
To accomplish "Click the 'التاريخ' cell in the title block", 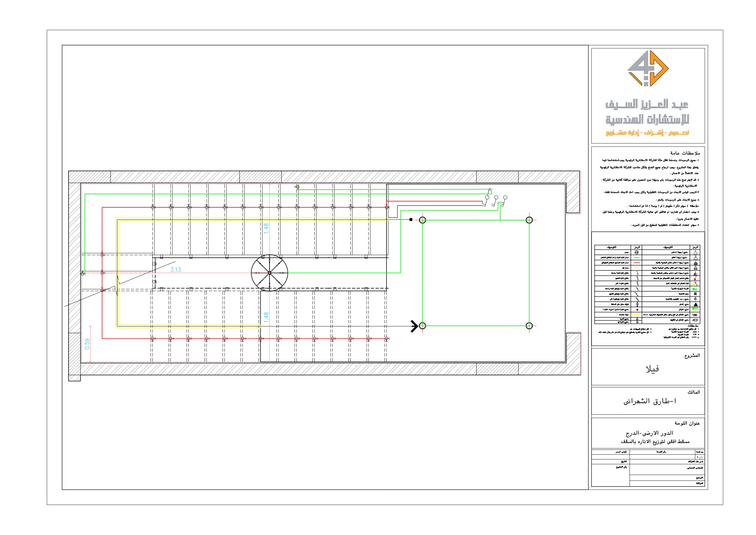I will tap(611, 462).
